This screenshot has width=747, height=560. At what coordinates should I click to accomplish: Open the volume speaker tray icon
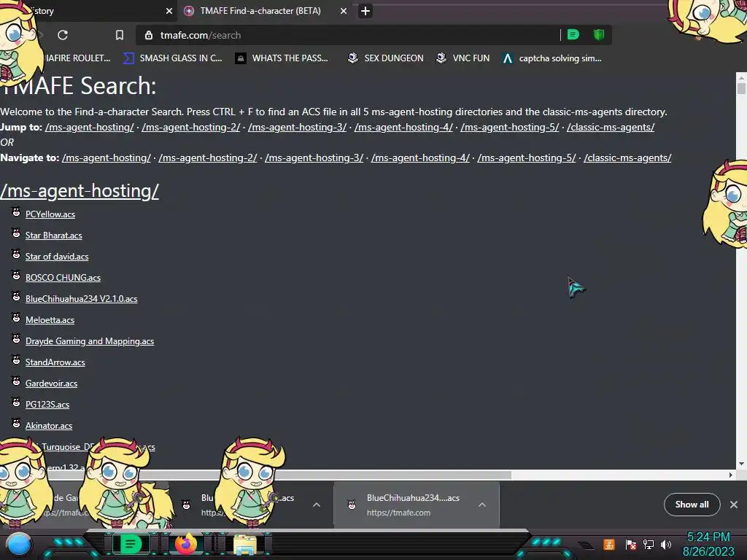point(666,544)
